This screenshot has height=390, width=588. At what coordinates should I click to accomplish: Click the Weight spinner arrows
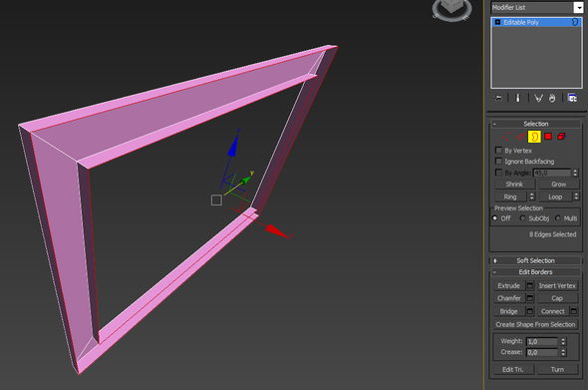click(x=563, y=341)
